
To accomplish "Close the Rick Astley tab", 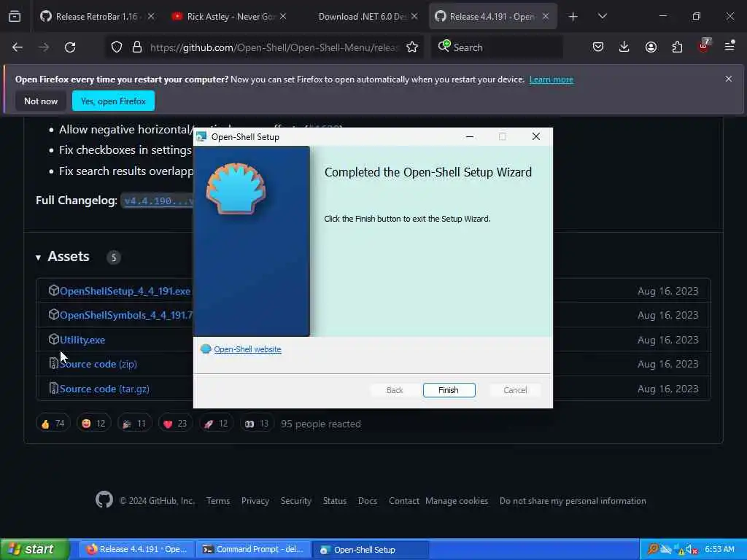I will tap(283, 17).
